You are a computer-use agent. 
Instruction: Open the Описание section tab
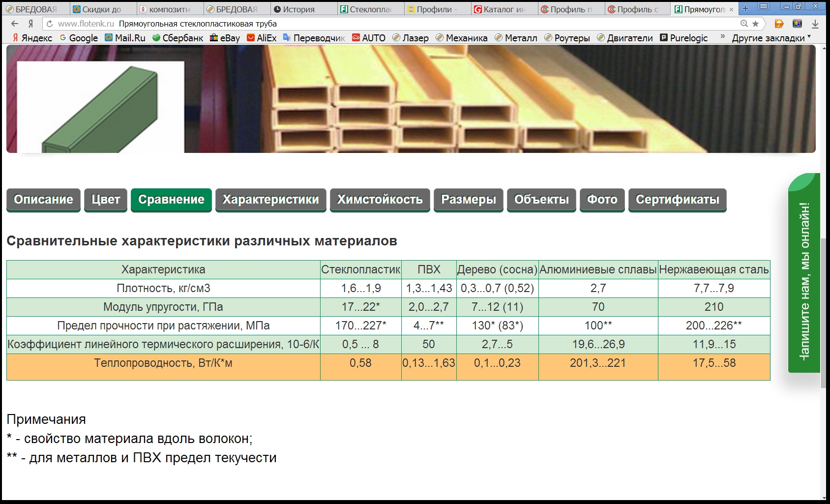point(43,200)
